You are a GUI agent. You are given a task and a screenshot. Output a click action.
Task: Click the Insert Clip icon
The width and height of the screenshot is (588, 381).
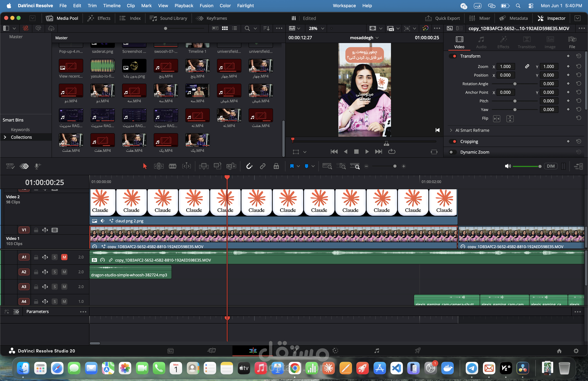(204, 166)
